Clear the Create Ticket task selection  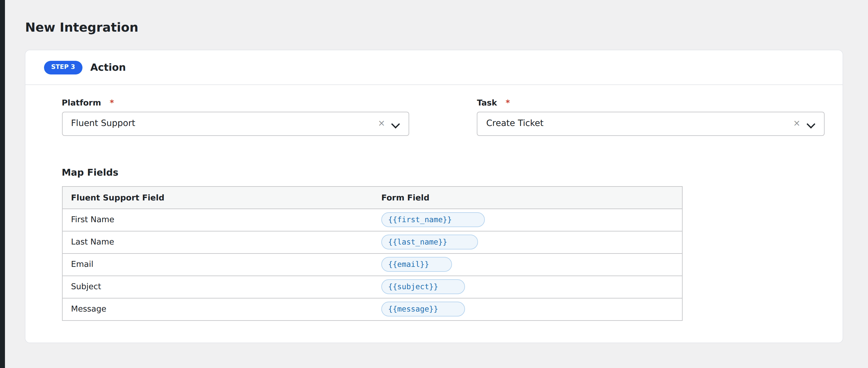point(797,123)
